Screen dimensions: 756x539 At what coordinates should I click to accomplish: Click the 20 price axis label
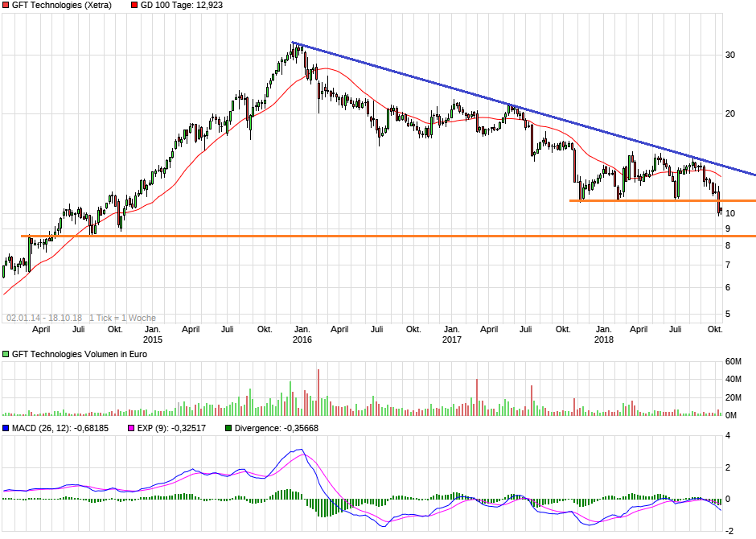pos(730,113)
